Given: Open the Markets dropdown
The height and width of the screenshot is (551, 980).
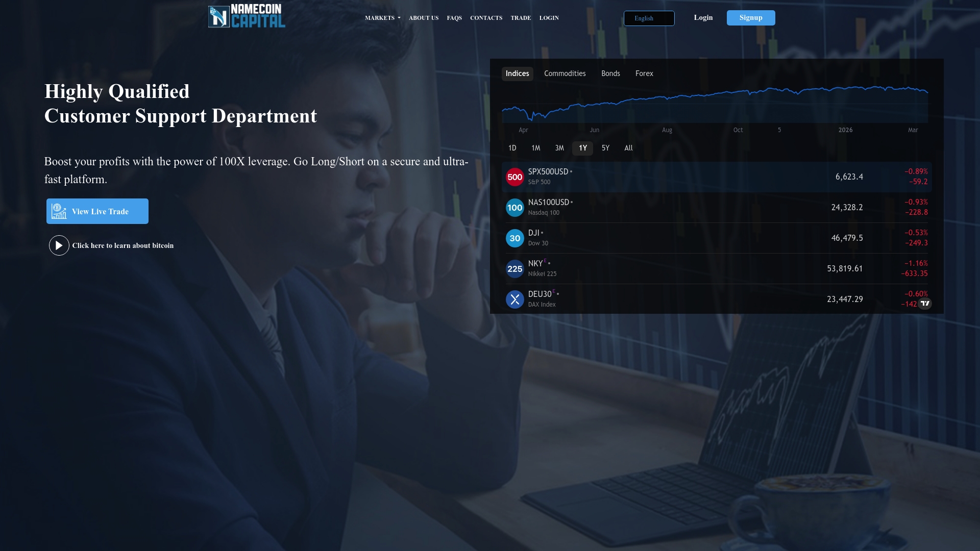Looking at the screenshot, I should 382,18.
